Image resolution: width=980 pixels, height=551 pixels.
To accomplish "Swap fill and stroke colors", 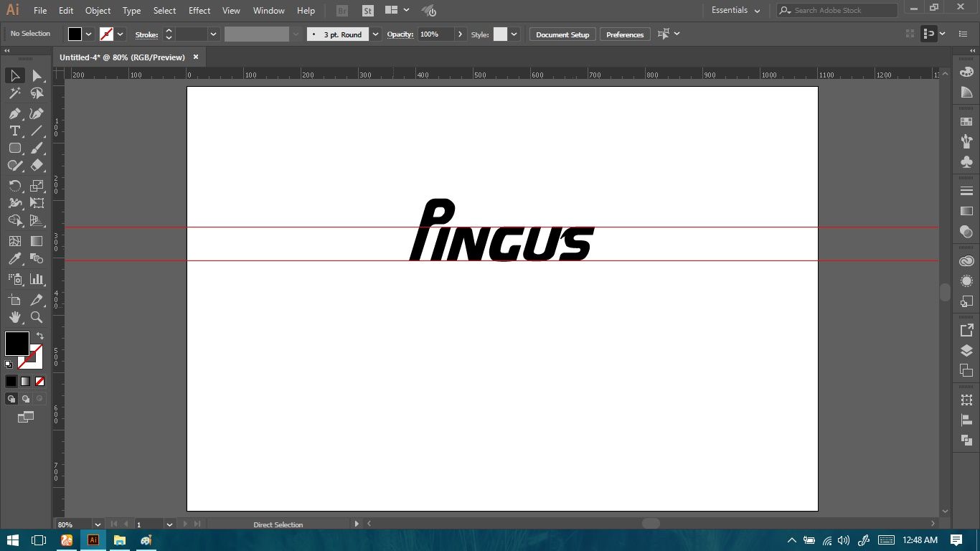I will tap(40, 336).
